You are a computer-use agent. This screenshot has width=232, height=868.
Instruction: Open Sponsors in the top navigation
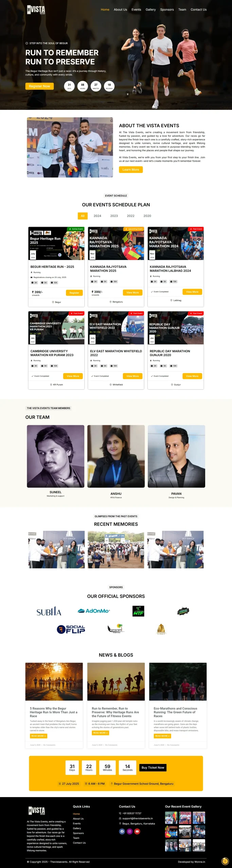pos(167,9)
